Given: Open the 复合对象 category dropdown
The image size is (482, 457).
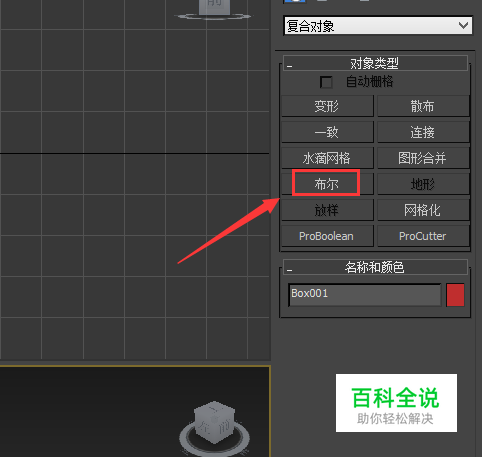Looking at the screenshot, I should pos(378,25).
